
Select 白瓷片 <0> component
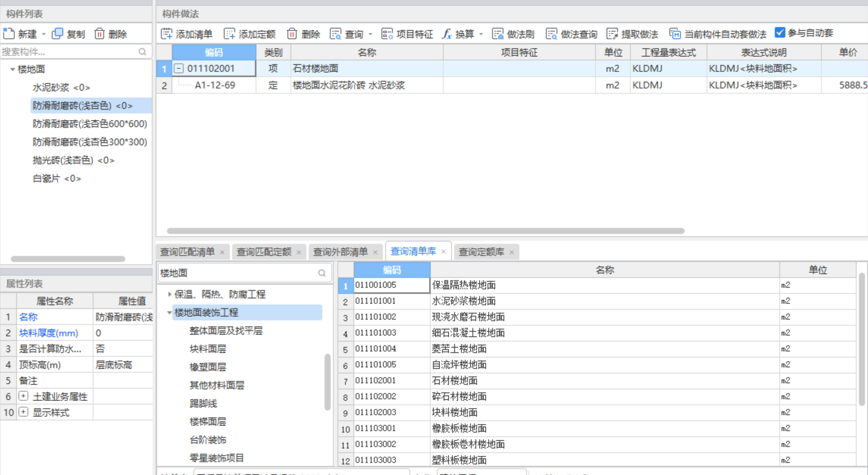point(57,178)
